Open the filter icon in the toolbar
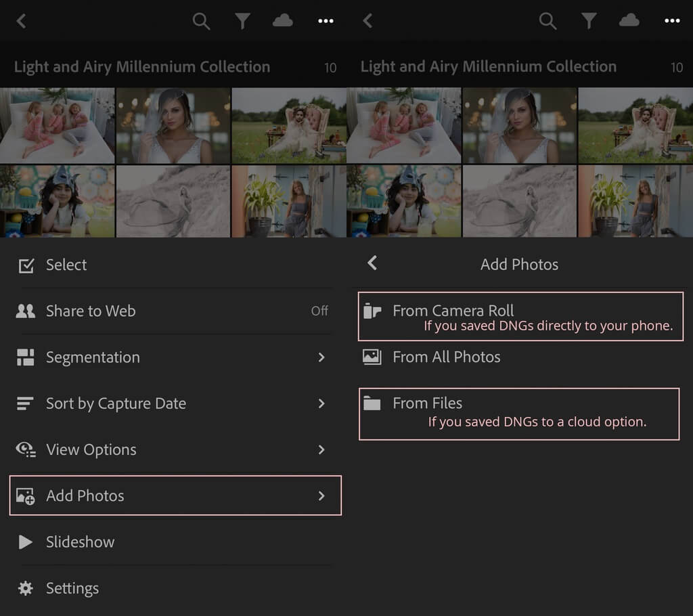The width and height of the screenshot is (693, 616). click(x=243, y=21)
